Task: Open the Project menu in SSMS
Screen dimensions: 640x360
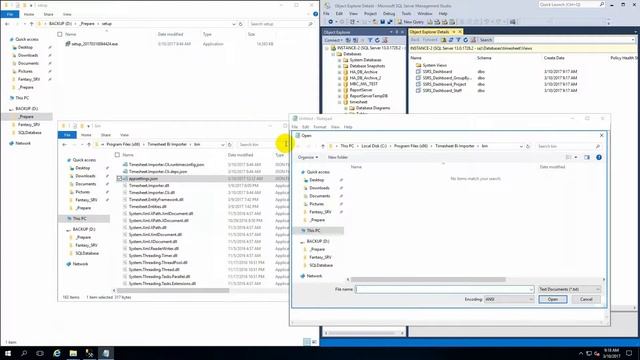Action: pyautogui.click(x=370, y=13)
